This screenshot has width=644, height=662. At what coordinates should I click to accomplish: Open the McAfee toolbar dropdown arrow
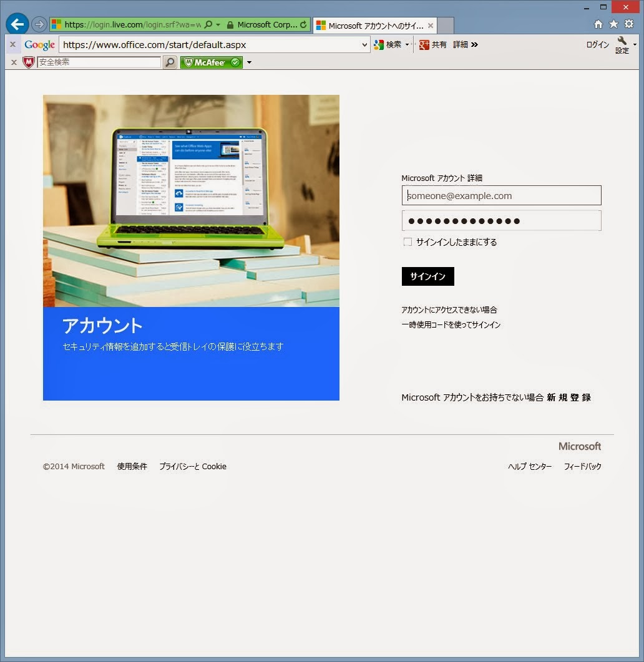click(249, 62)
